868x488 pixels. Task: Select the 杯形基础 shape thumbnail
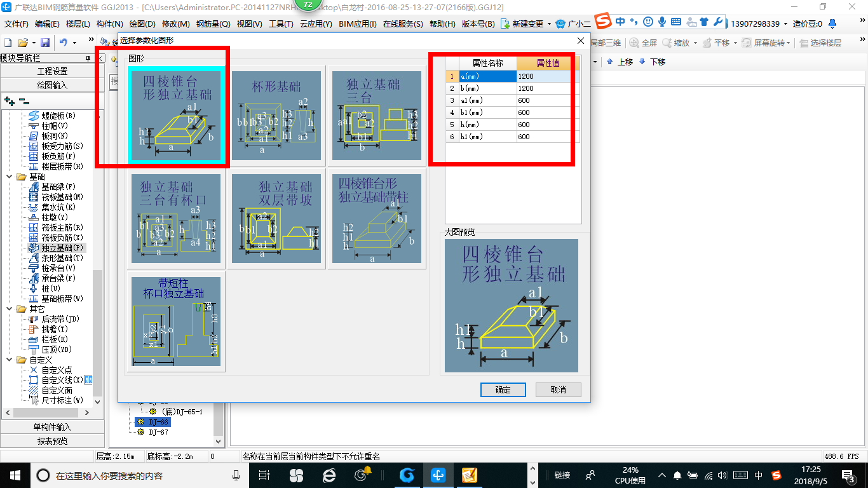[x=276, y=115]
